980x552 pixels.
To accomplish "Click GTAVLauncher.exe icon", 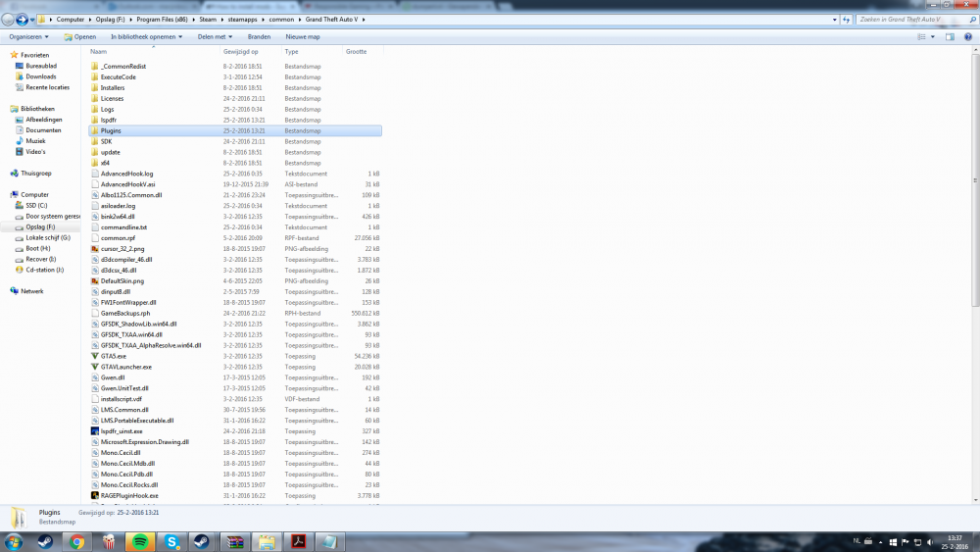I will (95, 367).
